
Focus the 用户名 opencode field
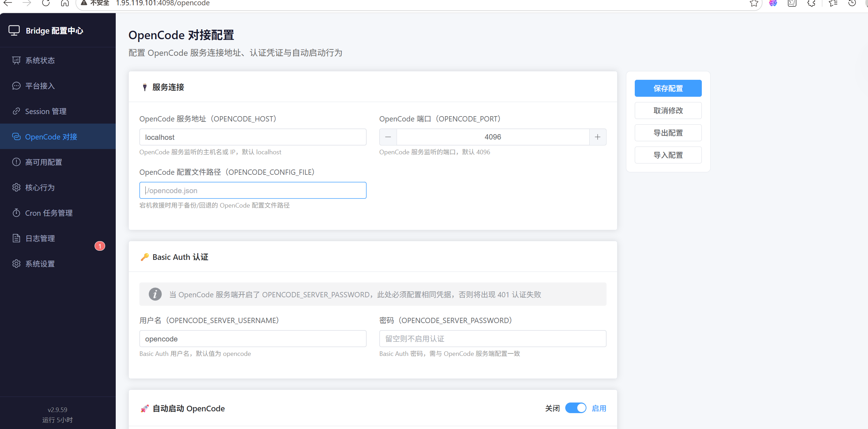pos(253,339)
